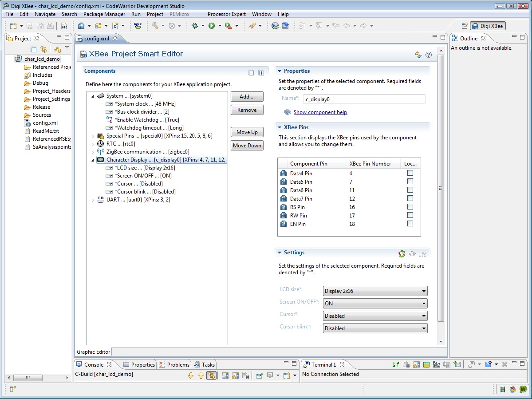This screenshot has width=532, height=399.
Task: Expand all components using the plus icon
Action: (x=261, y=73)
